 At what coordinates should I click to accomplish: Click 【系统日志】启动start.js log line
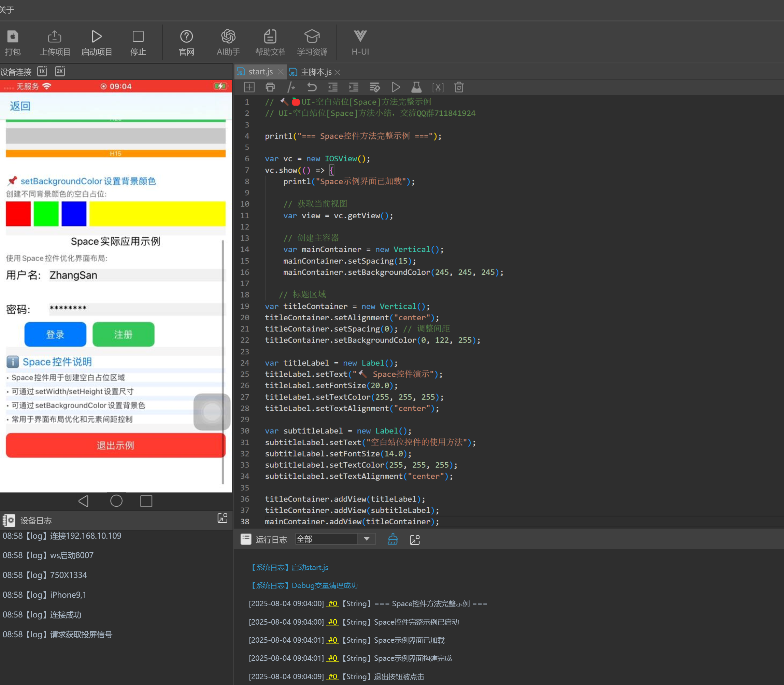[x=289, y=567]
